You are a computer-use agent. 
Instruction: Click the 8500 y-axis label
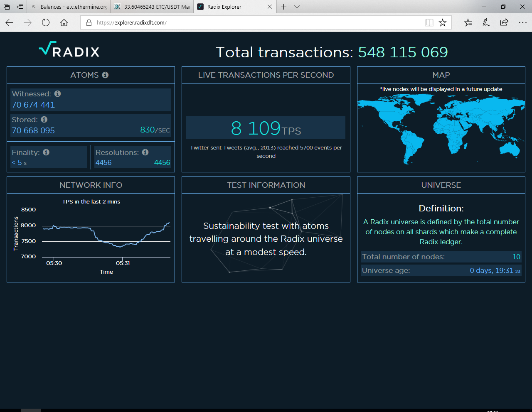click(28, 209)
